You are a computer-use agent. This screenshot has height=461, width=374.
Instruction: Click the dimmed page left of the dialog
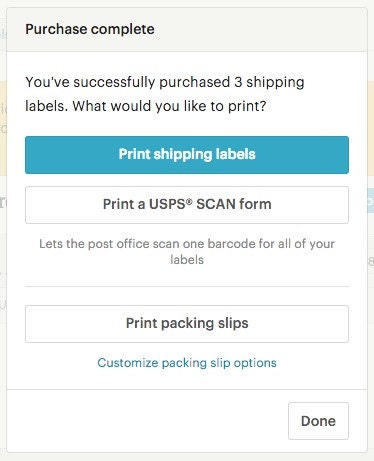(x=3, y=233)
